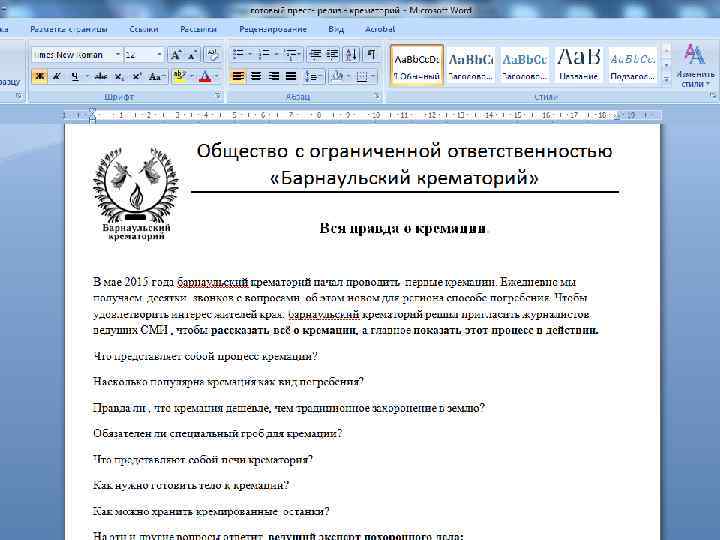Viewport: 720px width, 540px height.
Task: Toggle italic formatting (К) button
Action: [x=56, y=76]
